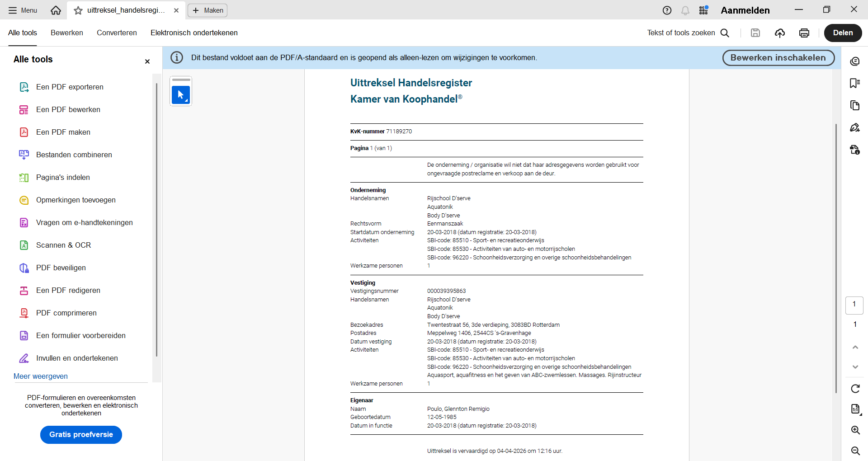This screenshot has width=868, height=461.
Task: Switch to the Bewerken tab
Action: [67, 33]
